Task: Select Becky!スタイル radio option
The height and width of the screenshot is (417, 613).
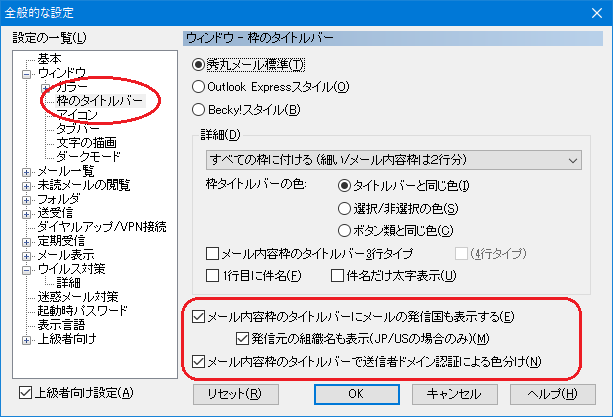Action: (x=198, y=110)
